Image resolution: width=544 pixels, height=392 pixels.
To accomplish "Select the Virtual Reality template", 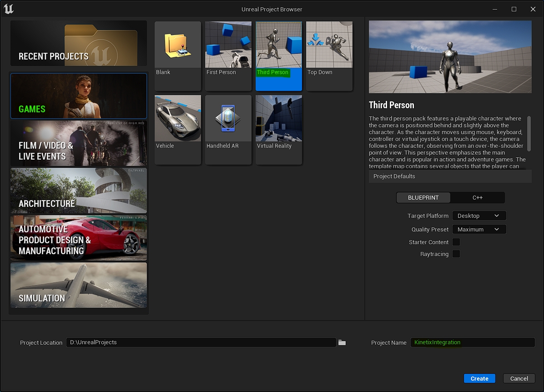I will (x=278, y=129).
